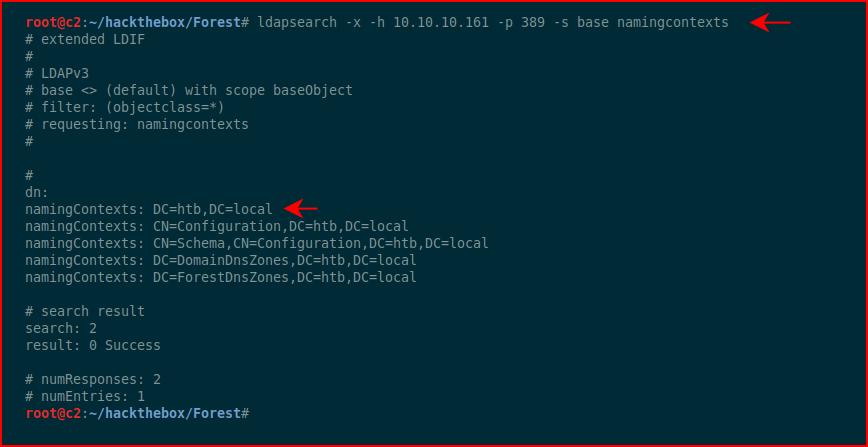Click the root@c2 prompt on first line
The width and height of the screenshot is (868, 447).
[x=53, y=23]
